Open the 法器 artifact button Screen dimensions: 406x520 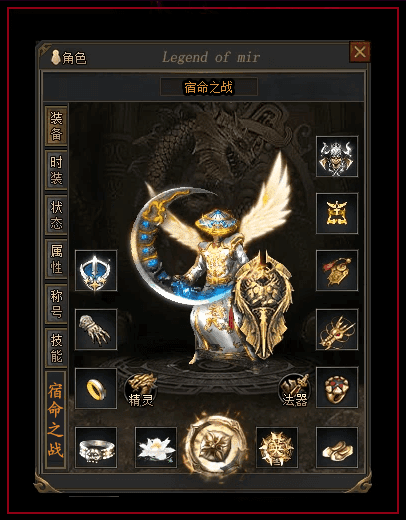pos(295,390)
